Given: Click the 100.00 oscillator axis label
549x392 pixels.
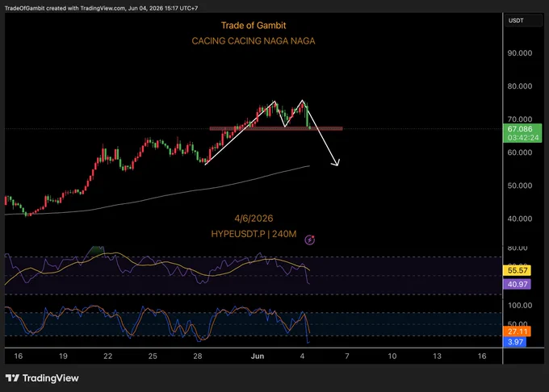Looking at the screenshot, I should 520,305.
